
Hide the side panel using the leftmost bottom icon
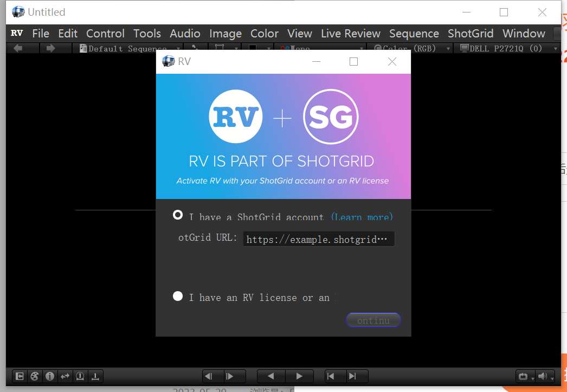pos(19,376)
